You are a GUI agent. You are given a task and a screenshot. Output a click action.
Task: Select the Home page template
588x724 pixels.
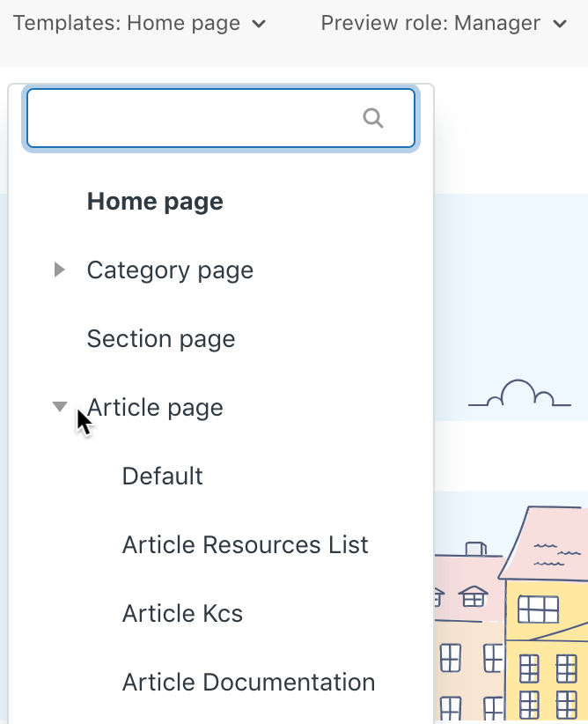click(x=154, y=201)
